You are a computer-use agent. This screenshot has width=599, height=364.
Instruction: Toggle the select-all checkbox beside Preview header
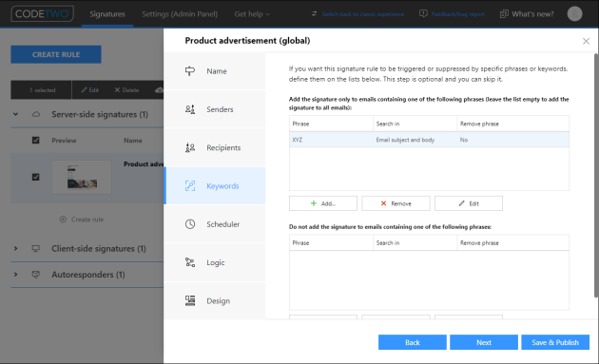click(35, 140)
